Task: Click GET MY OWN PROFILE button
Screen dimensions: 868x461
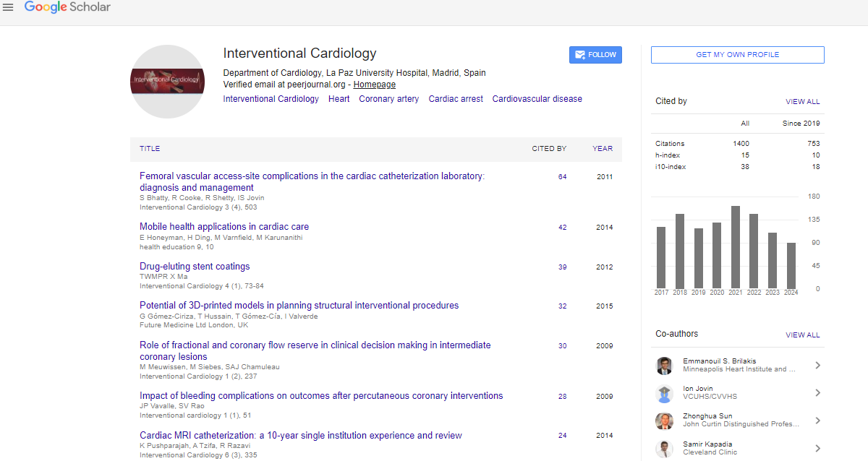Action: 737,55
